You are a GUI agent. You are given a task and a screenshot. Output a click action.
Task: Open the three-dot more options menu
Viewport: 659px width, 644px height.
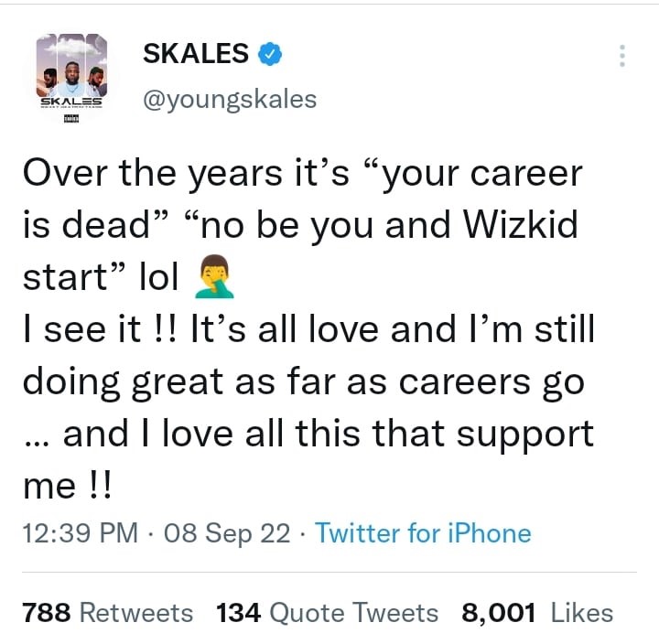[x=621, y=56]
